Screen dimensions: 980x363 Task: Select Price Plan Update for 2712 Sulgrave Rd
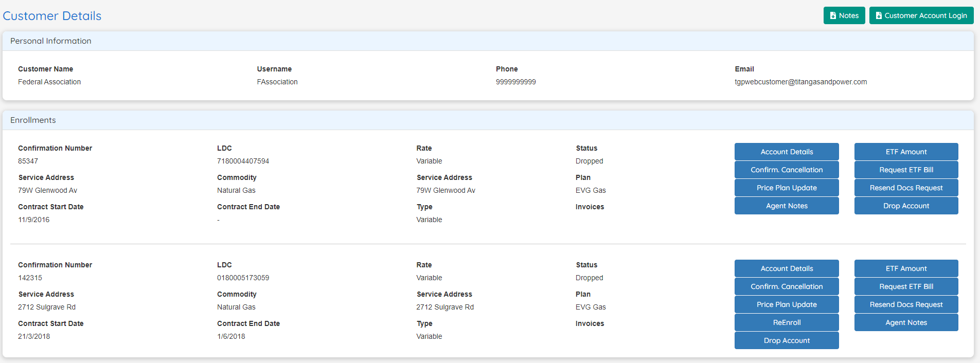click(x=787, y=304)
